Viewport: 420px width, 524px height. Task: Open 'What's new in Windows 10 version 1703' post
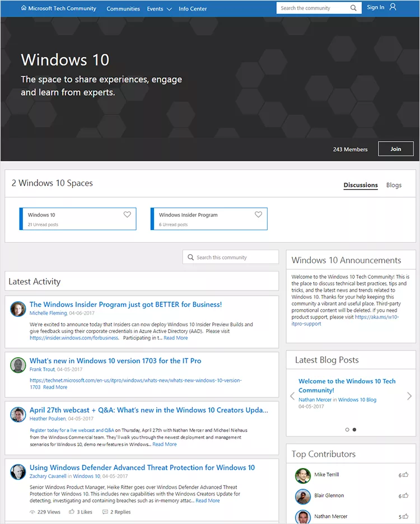click(115, 361)
